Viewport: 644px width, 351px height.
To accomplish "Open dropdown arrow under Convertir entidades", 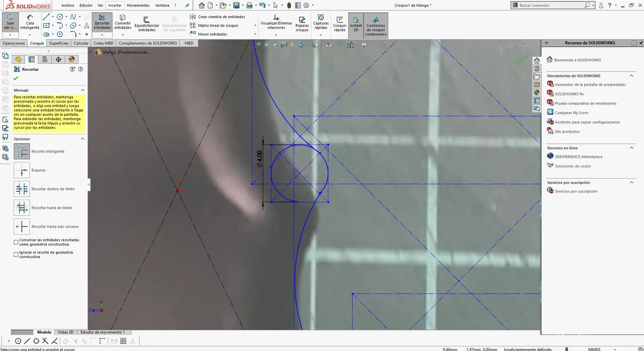I will [123, 35].
